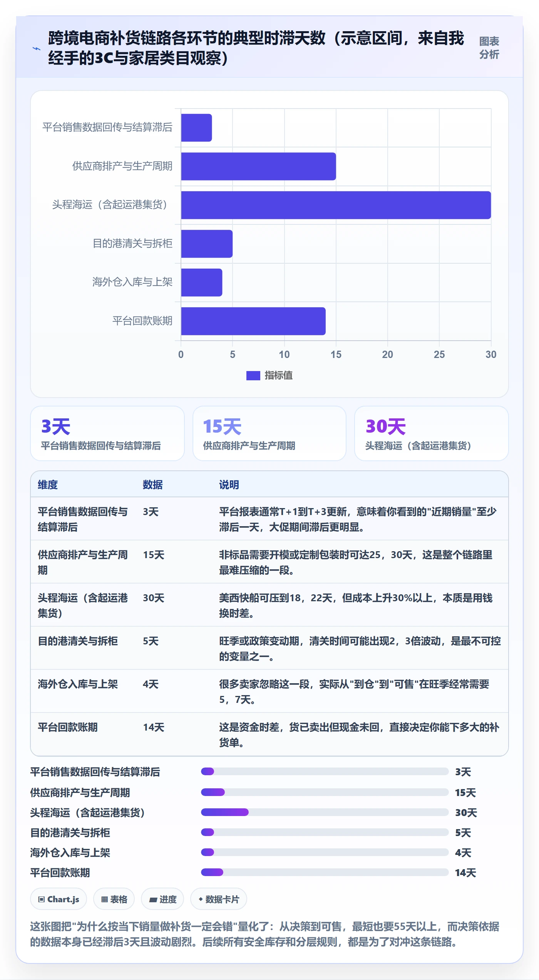
Task: Click the 14天 cell in the table
Action: point(154,727)
